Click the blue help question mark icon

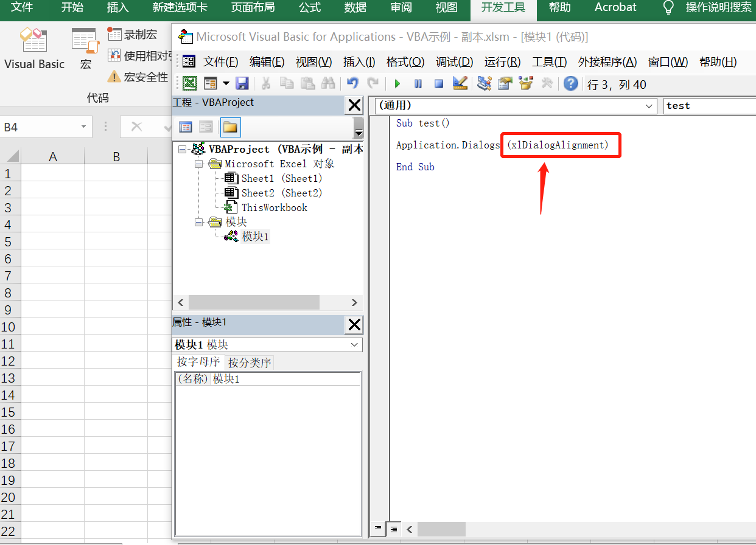click(x=570, y=84)
